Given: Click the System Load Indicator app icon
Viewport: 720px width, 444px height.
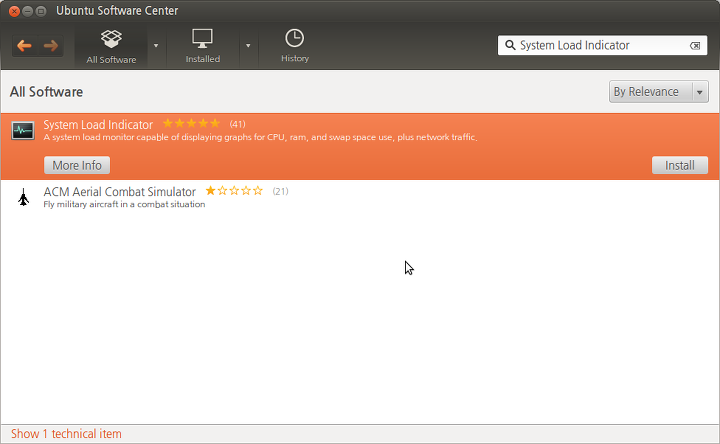Looking at the screenshot, I should coord(23,131).
